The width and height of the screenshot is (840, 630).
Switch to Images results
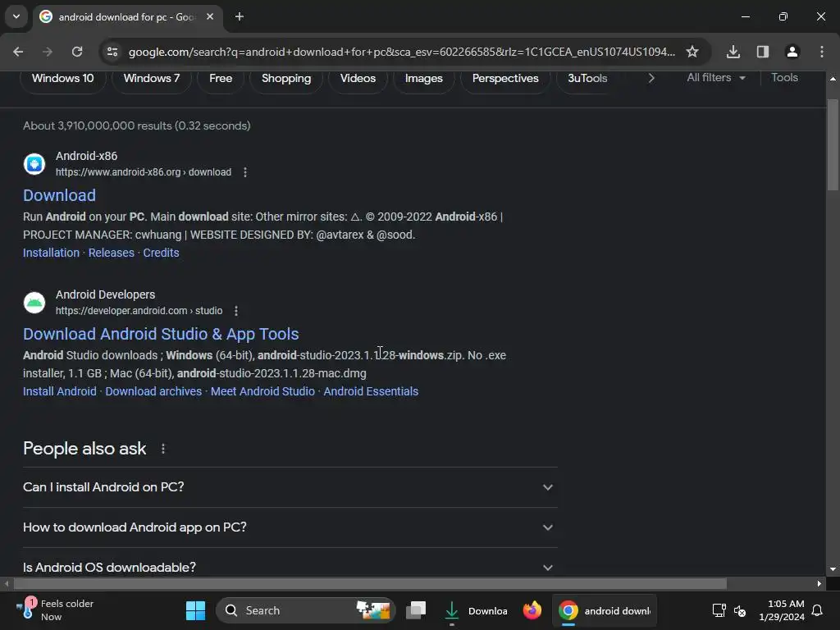(x=424, y=78)
